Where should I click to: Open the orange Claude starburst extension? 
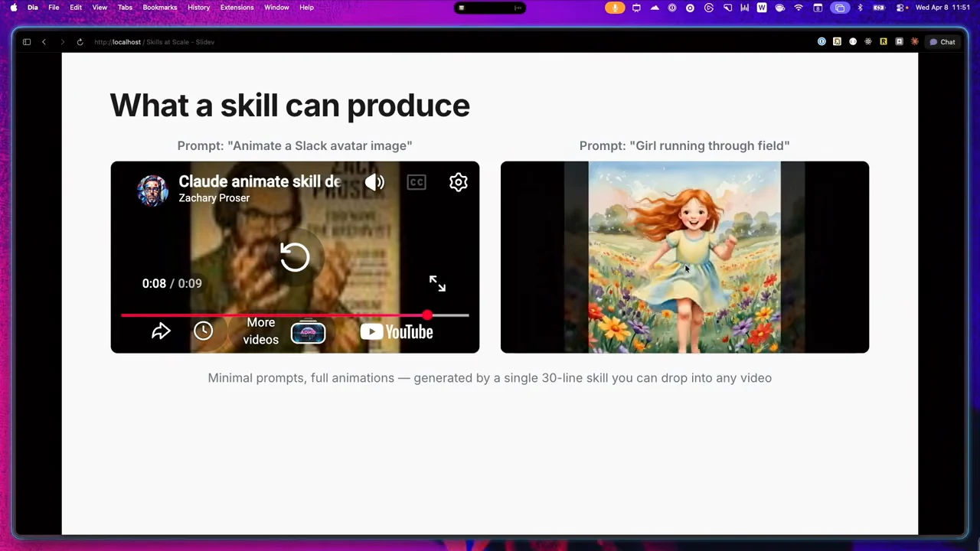(914, 42)
